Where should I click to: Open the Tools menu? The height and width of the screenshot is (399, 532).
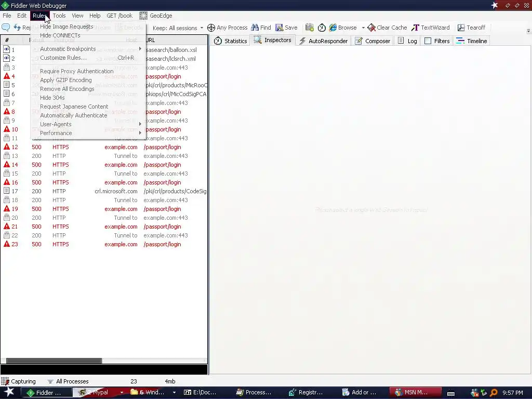59,16
